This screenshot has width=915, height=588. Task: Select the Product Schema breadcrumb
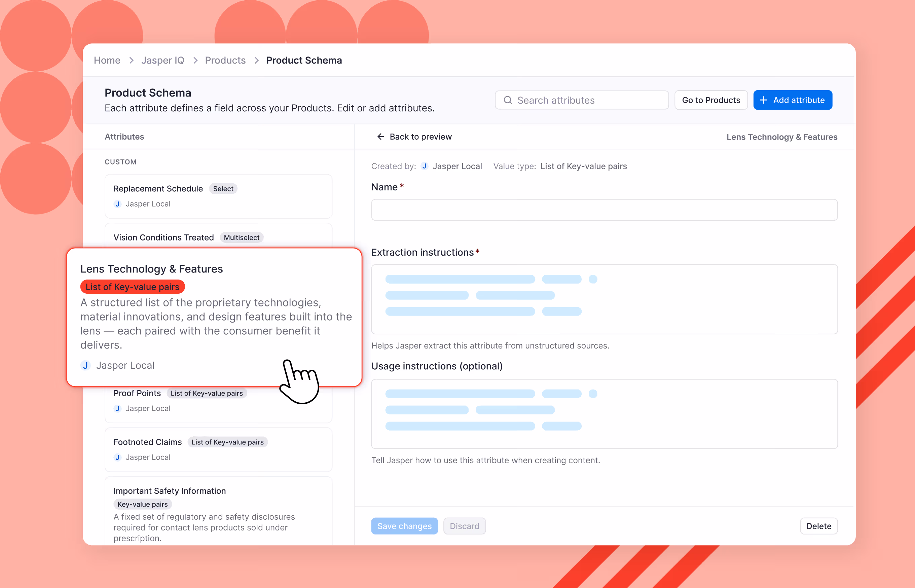pyautogui.click(x=304, y=60)
